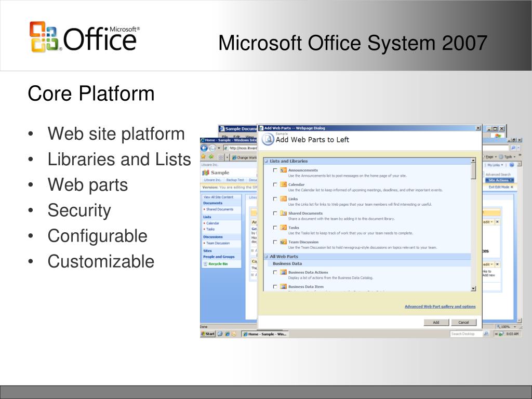Click the Announcements list icon
The height and width of the screenshot is (399, 532).
point(283,170)
